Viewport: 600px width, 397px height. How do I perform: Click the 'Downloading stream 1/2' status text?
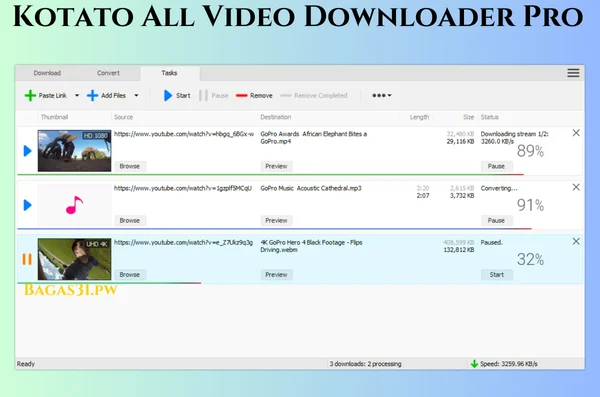pos(514,134)
